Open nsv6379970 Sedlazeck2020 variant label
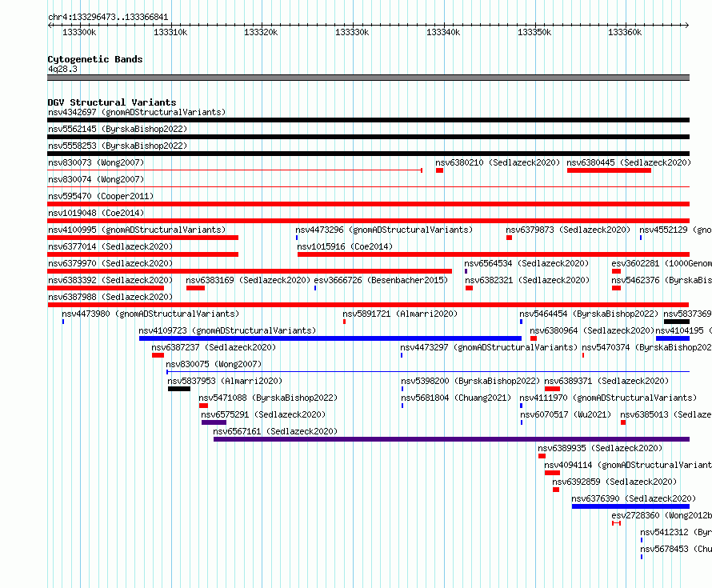 (110, 263)
